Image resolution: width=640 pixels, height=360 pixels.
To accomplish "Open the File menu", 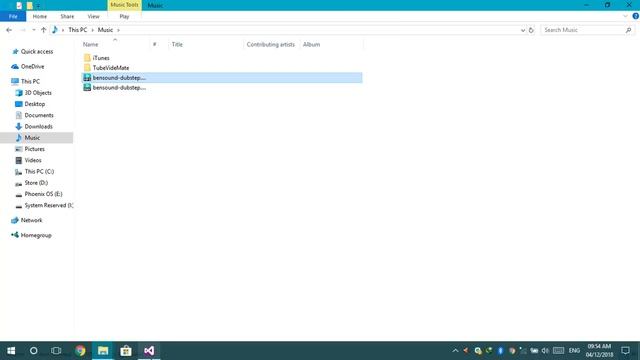I will pos(13,16).
